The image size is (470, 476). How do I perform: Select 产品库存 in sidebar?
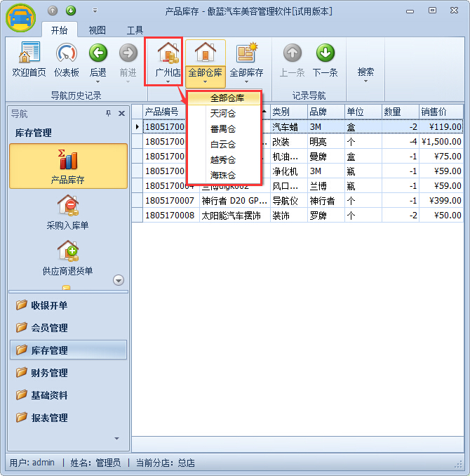(68, 166)
